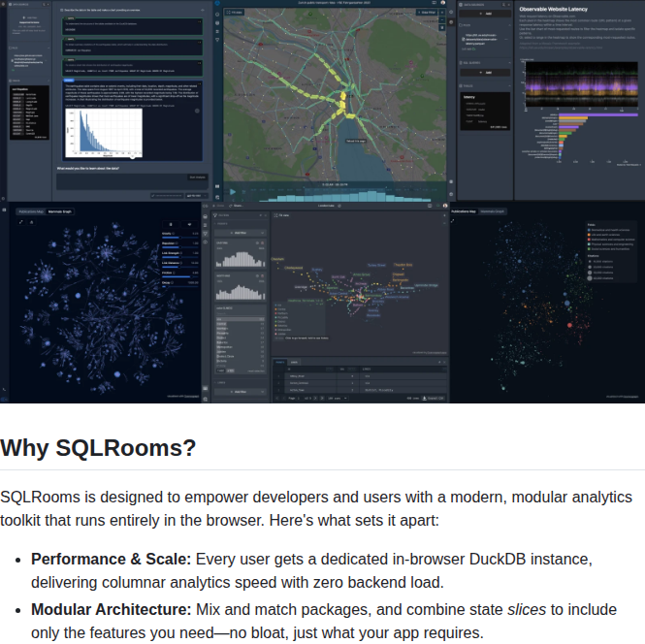645x644 pixels.
Task: Click Fit view in London tube map
Action: click(x=282, y=215)
